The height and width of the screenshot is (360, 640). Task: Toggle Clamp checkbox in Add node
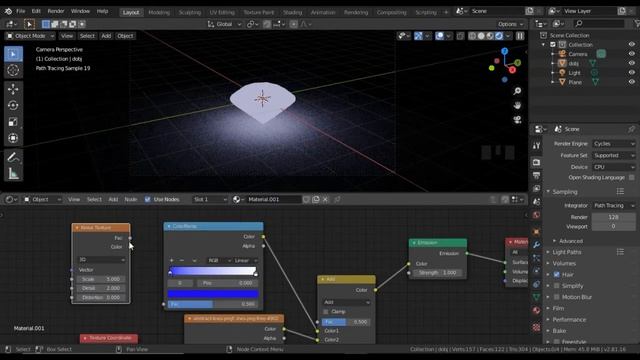(x=326, y=312)
